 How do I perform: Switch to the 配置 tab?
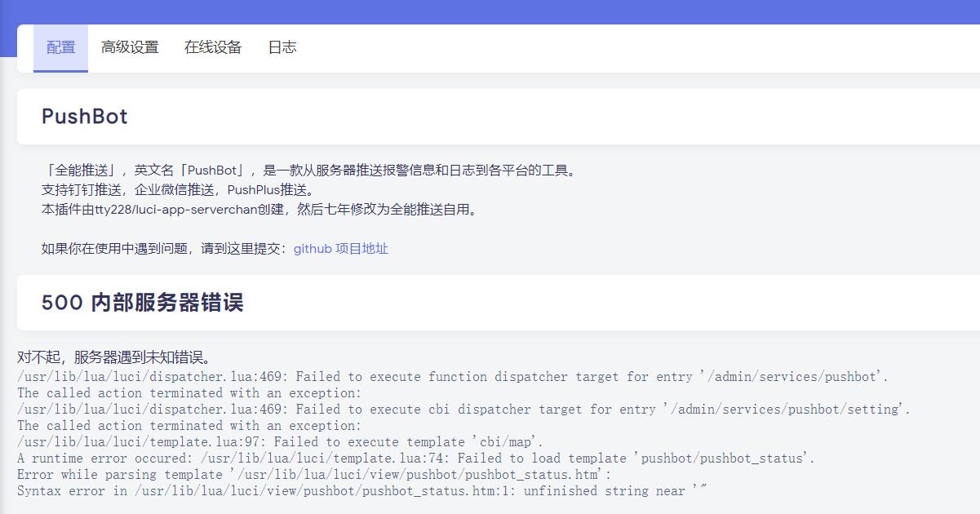pyautogui.click(x=60, y=47)
